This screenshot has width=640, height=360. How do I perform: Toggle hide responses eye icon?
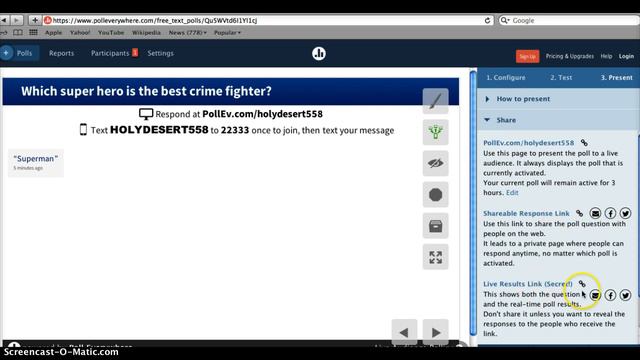(x=436, y=163)
